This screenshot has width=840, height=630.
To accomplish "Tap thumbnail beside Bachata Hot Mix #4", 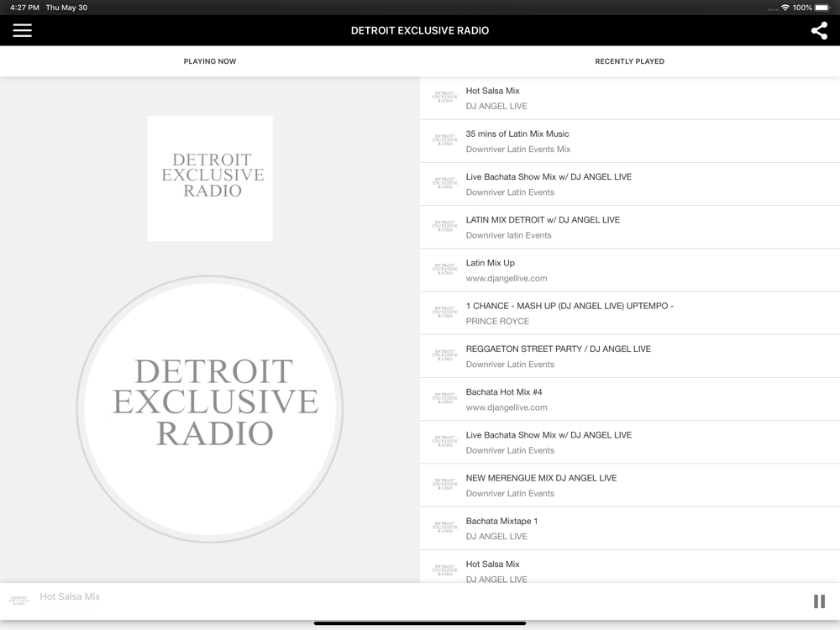I will 444,398.
